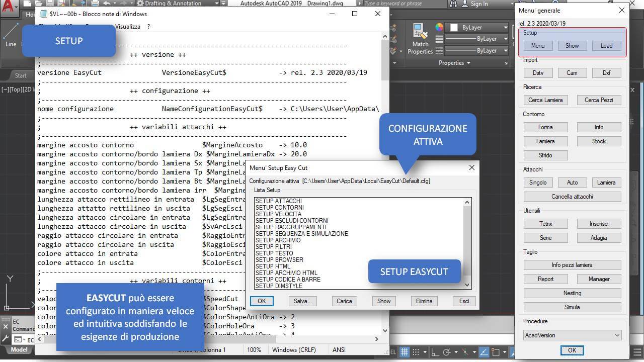
Task: Click OK in Menu' Setup Easy Cut dialog
Action: tap(262, 301)
